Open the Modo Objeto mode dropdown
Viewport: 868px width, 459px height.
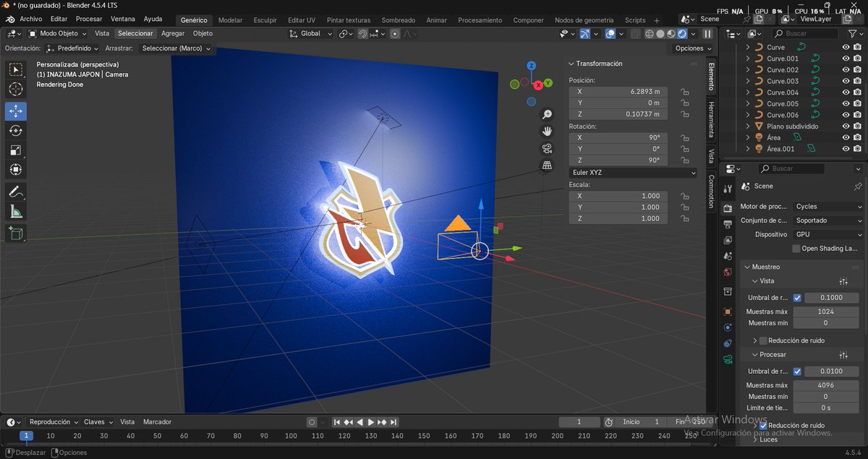(57, 33)
